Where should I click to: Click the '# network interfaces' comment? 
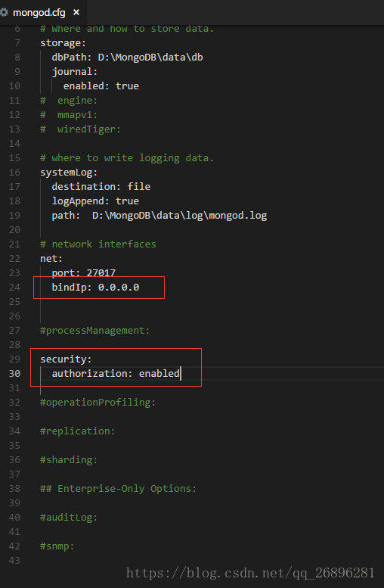pos(98,244)
